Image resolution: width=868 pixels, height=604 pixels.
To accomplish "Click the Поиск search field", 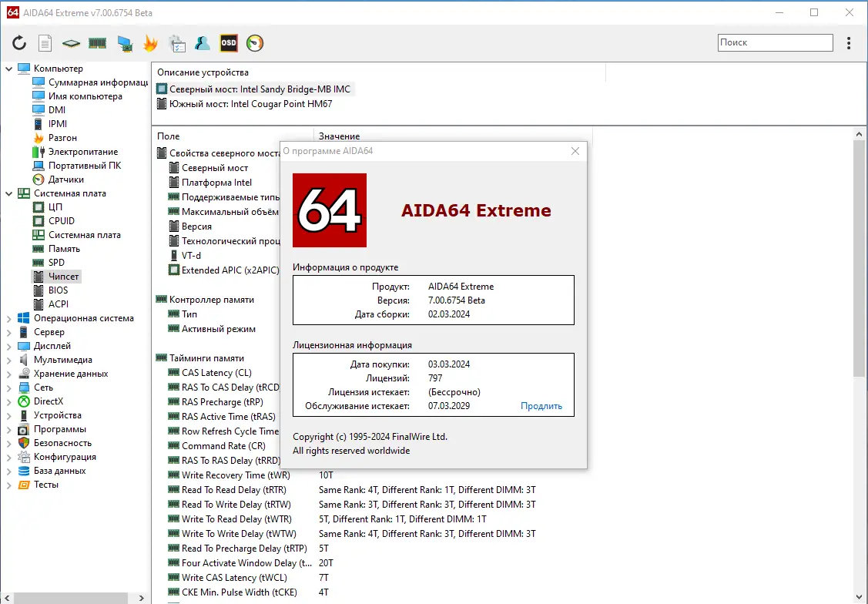I will pyautogui.click(x=774, y=42).
